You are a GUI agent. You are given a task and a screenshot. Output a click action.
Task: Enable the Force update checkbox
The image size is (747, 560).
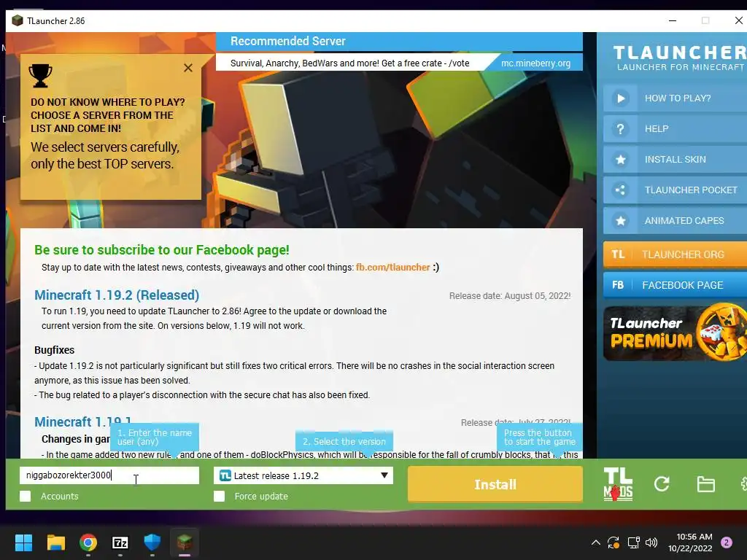219,496
